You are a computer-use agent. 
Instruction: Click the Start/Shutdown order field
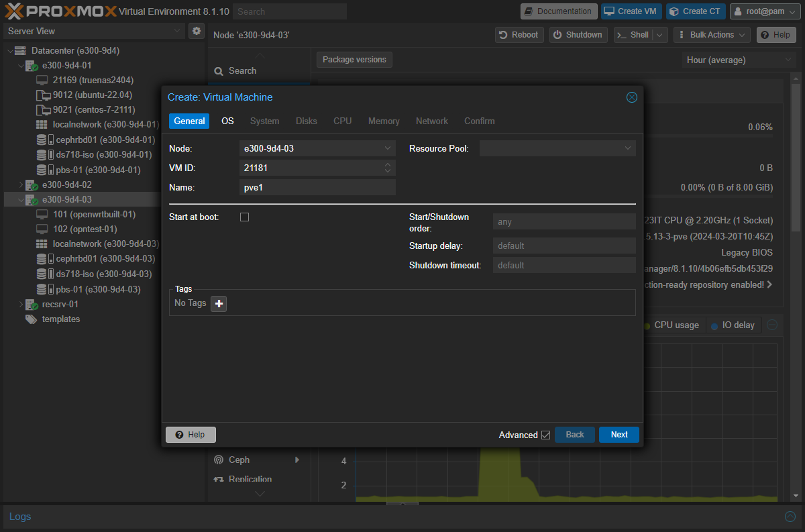tap(564, 222)
